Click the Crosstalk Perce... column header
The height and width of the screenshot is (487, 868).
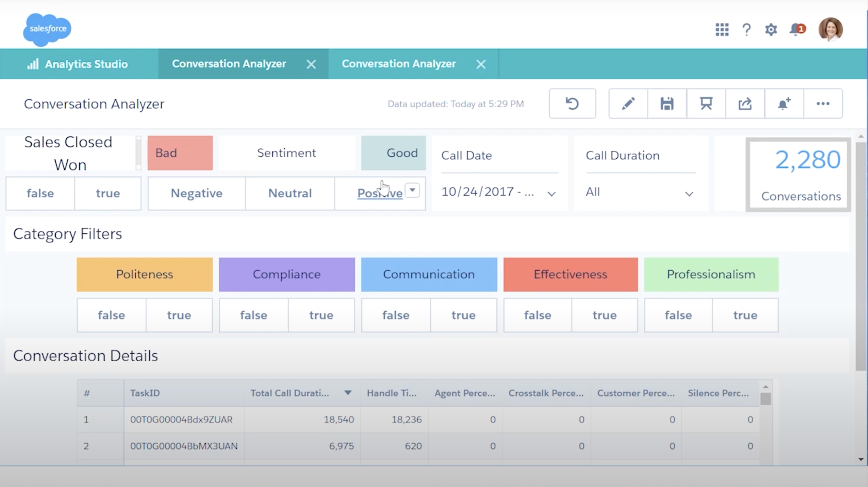click(x=546, y=393)
